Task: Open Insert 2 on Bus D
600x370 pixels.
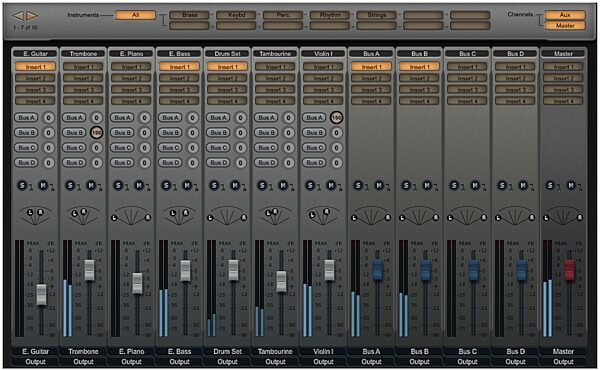Action: click(x=515, y=78)
